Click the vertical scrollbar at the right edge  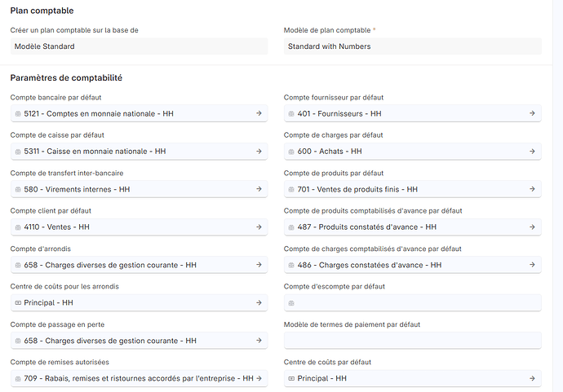point(557,196)
